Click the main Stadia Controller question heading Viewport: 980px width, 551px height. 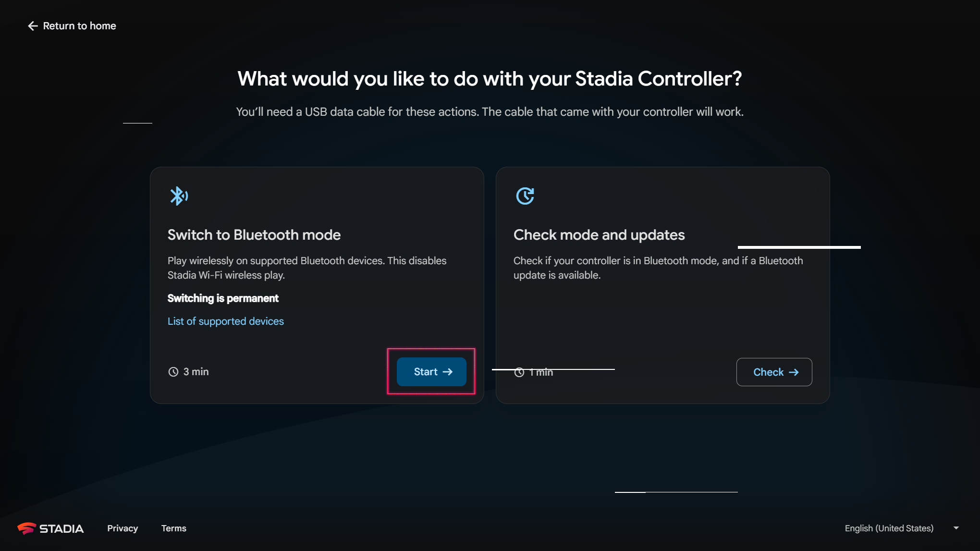point(490,79)
